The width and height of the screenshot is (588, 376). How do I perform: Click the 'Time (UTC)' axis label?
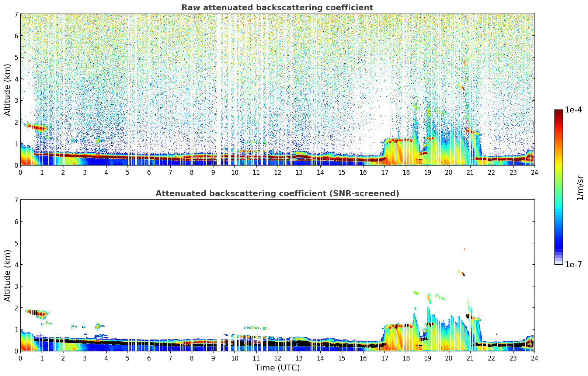(277, 368)
